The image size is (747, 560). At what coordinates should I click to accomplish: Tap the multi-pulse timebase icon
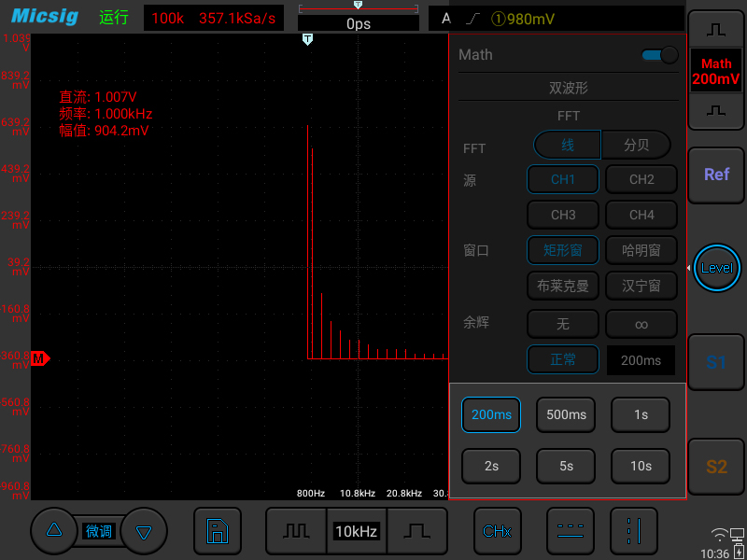(296, 531)
